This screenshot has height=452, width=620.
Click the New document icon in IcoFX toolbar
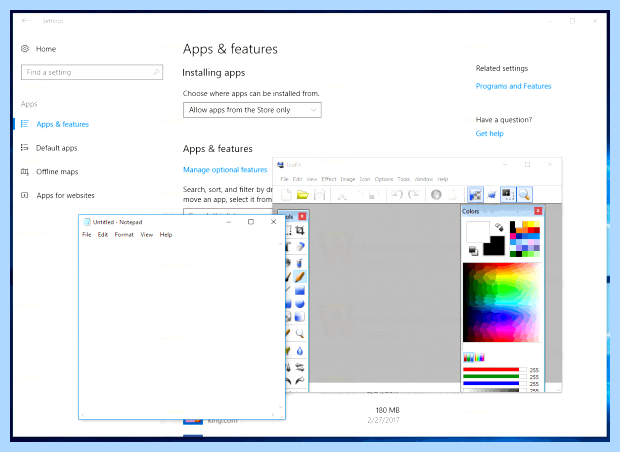click(286, 195)
